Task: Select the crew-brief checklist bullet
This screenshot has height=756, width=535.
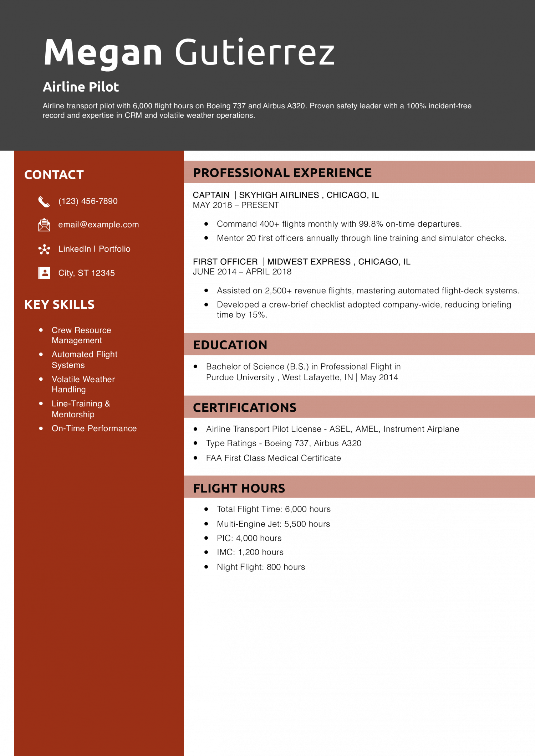Action: (364, 310)
